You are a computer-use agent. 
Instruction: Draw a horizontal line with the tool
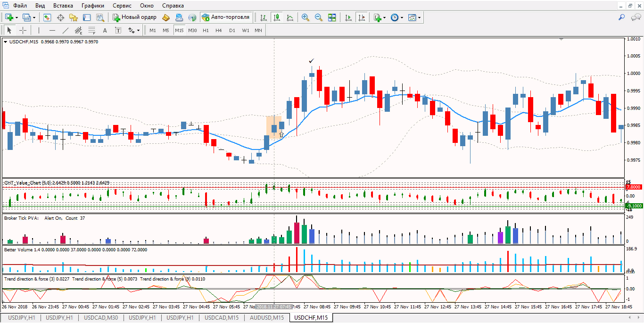52,31
